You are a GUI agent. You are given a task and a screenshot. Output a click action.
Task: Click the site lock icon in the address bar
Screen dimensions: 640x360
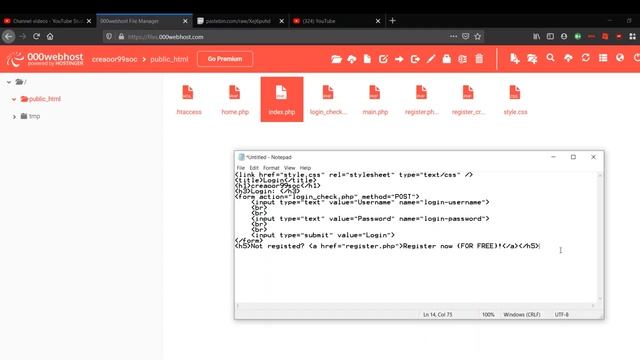pos(121,36)
